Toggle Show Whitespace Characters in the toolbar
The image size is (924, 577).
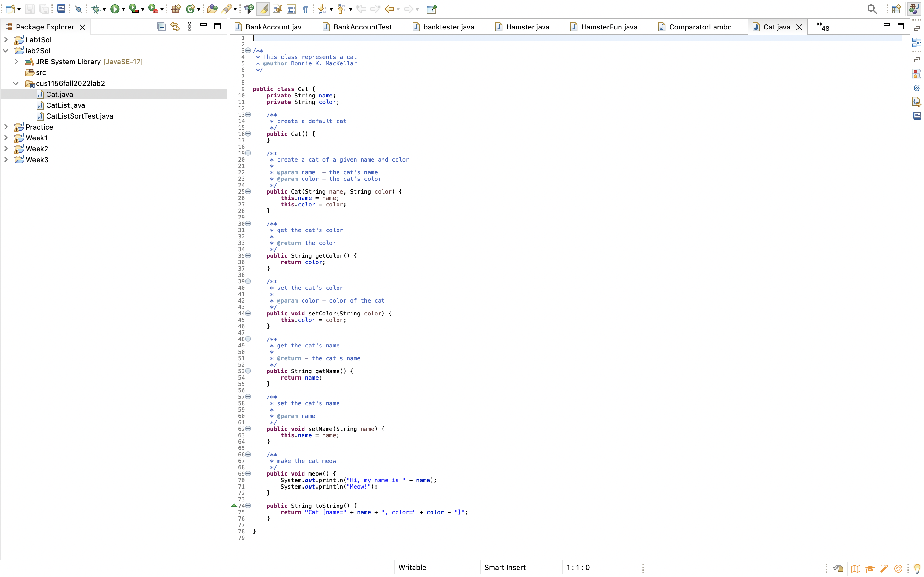click(x=305, y=9)
